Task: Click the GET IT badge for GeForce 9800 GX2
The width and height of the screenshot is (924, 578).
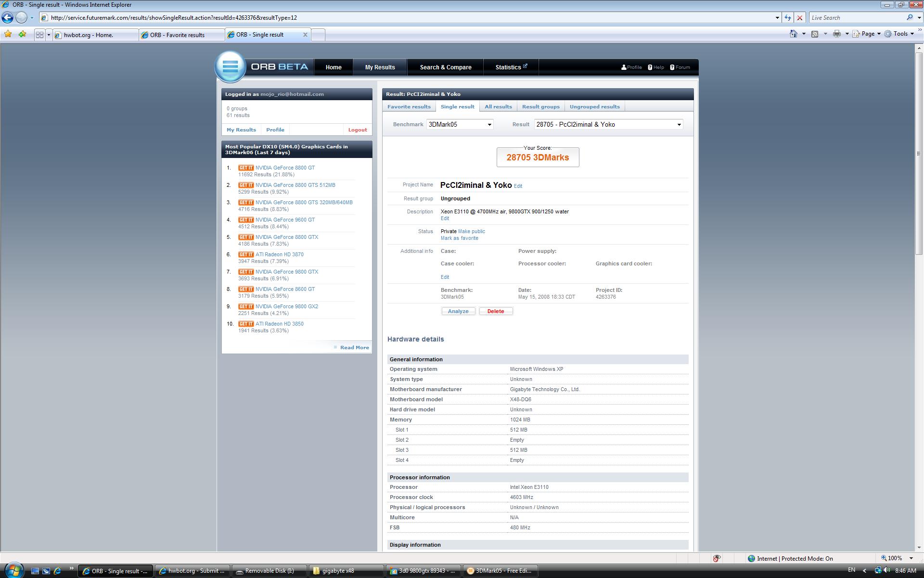Action: (245, 307)
